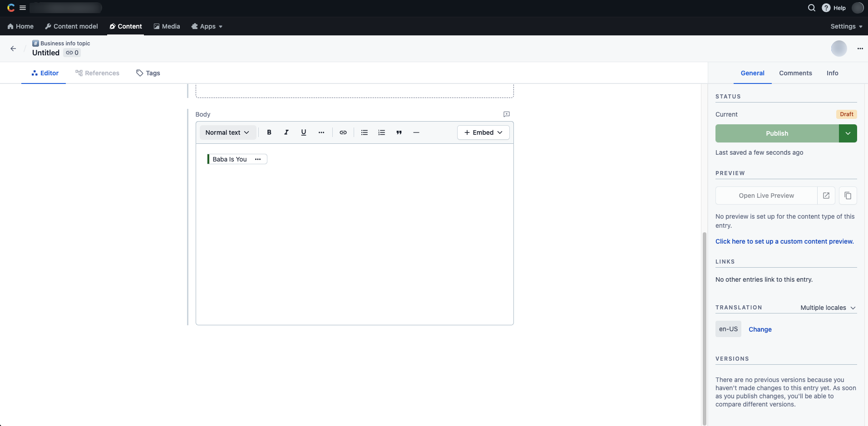
Task: Open the Settings dropdown
Action: pyautogui.click(x=846, y=26)
